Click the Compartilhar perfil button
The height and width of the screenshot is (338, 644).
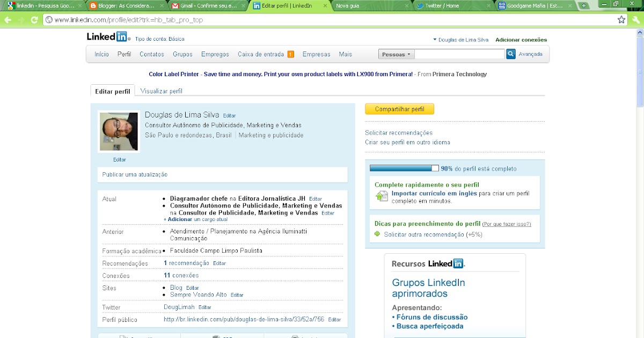click(x=399, y=109)
